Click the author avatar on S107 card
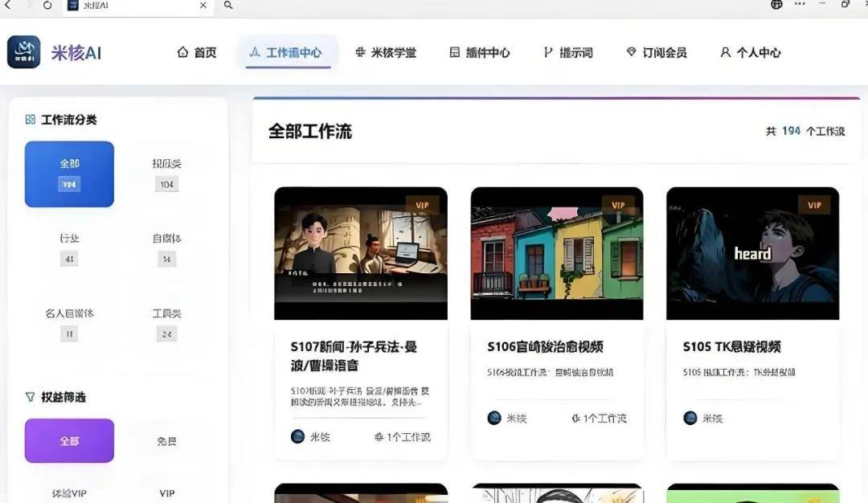The height and width of the screenshot is (503, 868). [298, 436]
